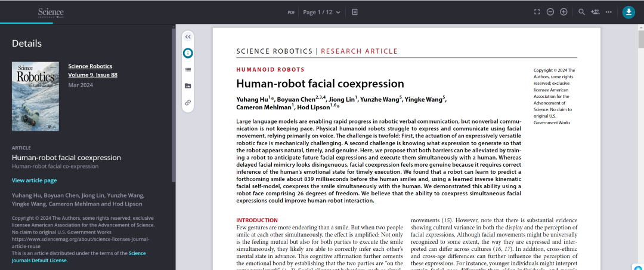Switch to the reader view icon
This screenshot has width=644, height=270.
click(355, 12)
